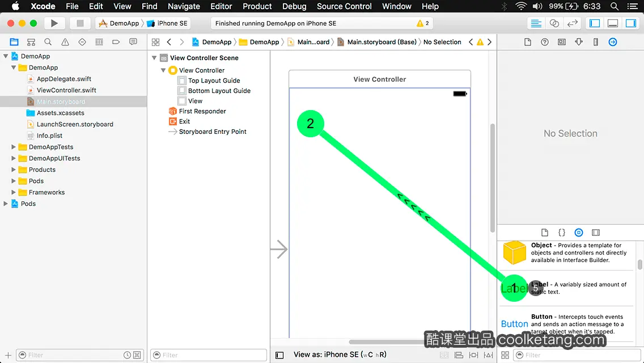Open the Navigate menu
This screenshot has width=644, height=363.
(184, 6)
